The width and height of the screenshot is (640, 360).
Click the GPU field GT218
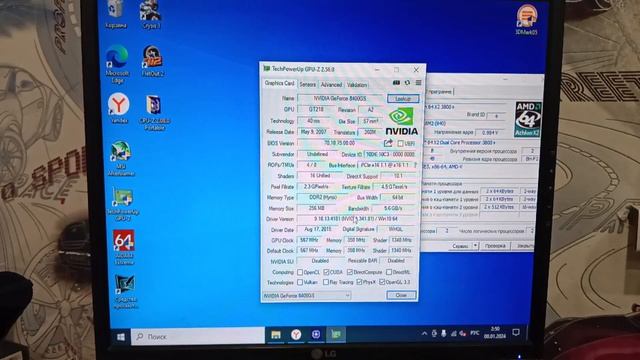point(316,109)
